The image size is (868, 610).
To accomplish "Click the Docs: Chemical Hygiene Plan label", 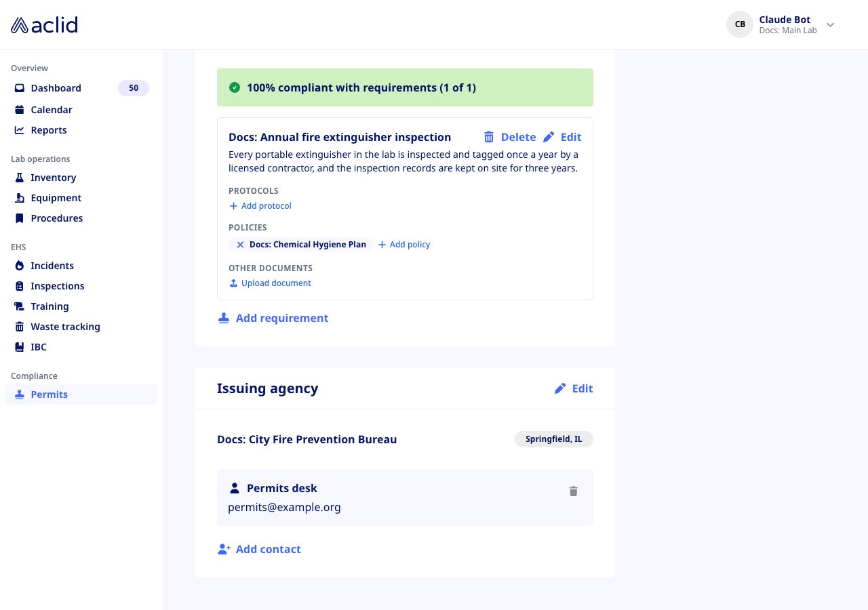I will pyautogui.click(x=308, y=245).
